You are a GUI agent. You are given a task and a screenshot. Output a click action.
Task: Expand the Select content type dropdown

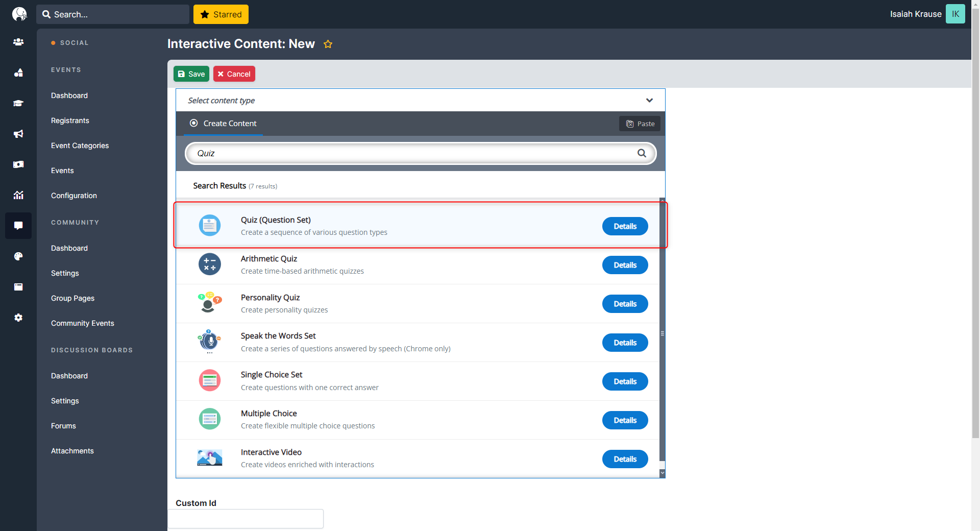(x=421, y=100)
